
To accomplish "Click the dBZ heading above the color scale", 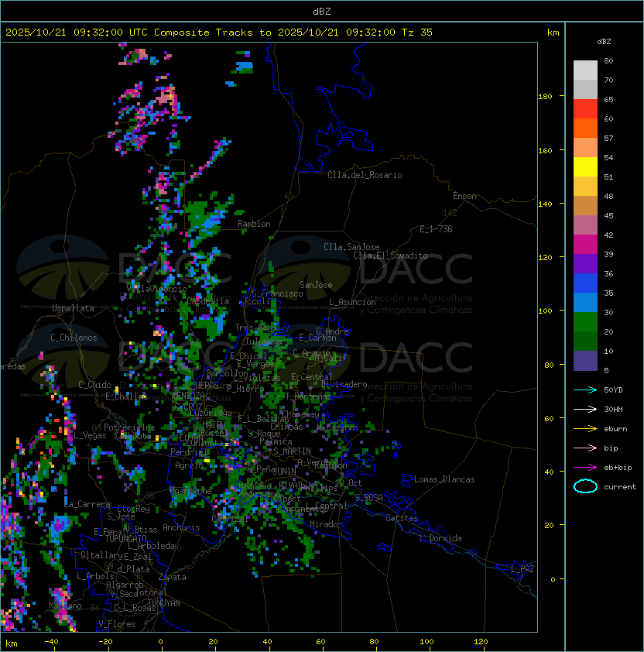I will [604, 42].
